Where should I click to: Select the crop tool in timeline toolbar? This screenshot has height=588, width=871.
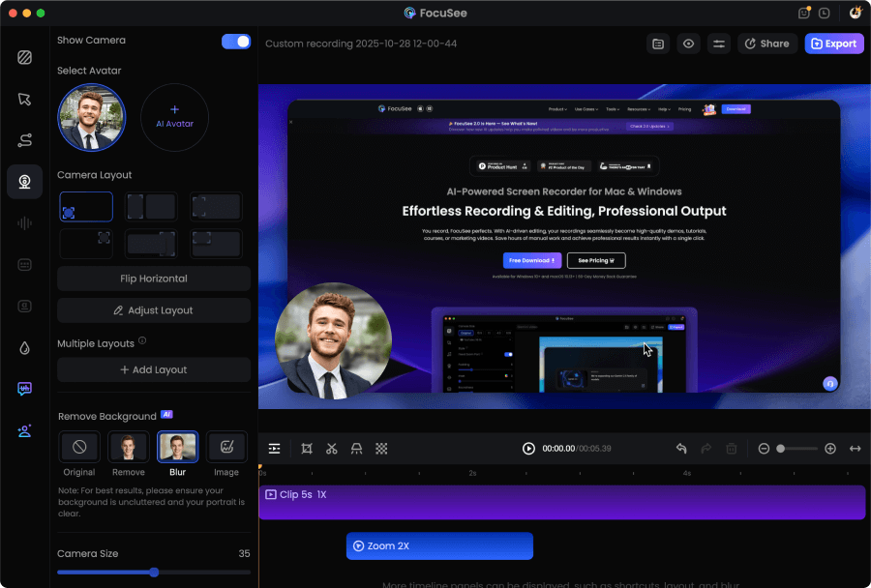point(307,449)
